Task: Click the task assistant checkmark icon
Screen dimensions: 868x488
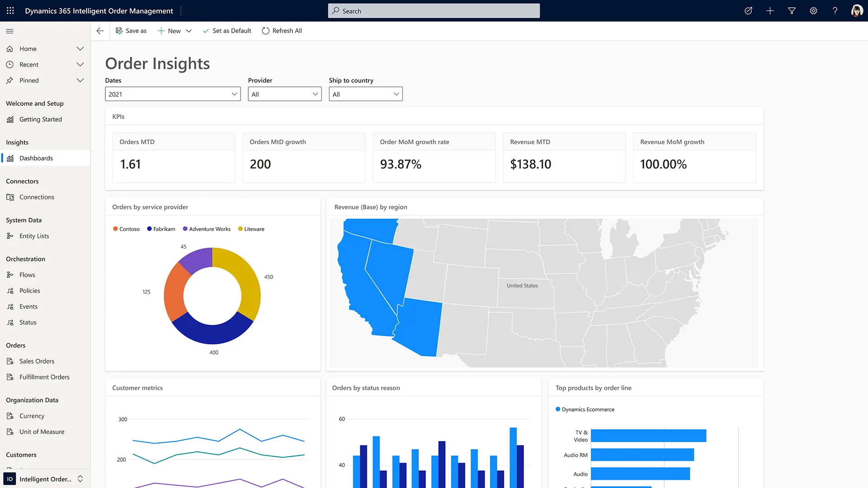Action: [748, 11]
